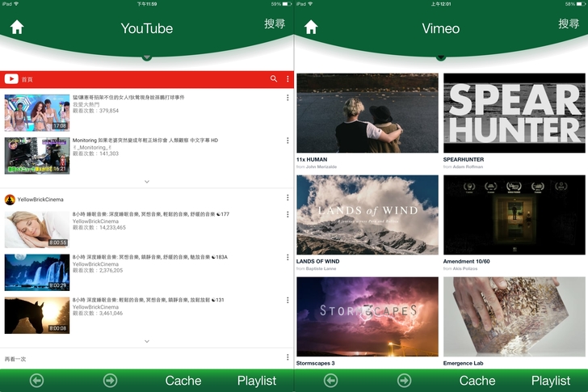Tap the home icon in the YouTube panel

pos(17,27)
